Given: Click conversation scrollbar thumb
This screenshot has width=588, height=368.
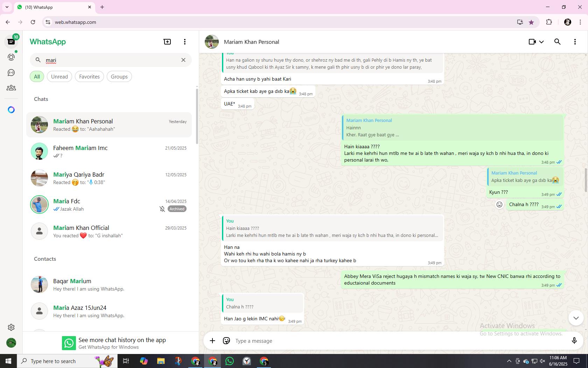Looking at the screenshot, I should point(586,180).
